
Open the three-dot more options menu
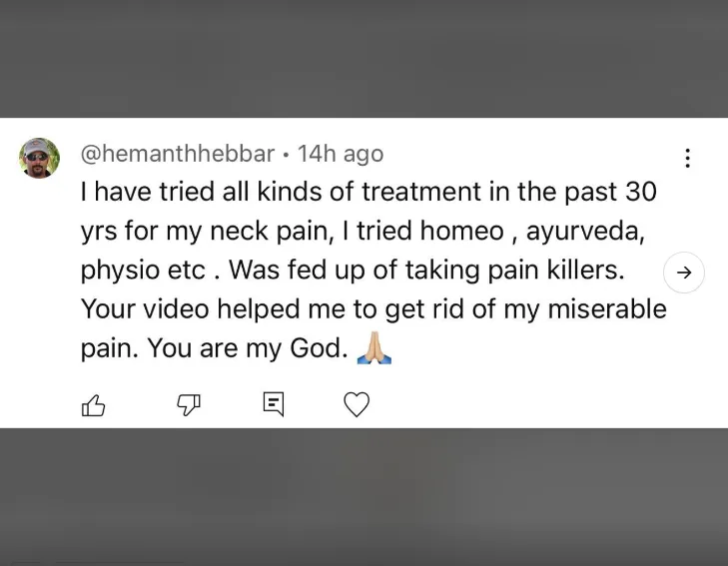click(687, 158)
